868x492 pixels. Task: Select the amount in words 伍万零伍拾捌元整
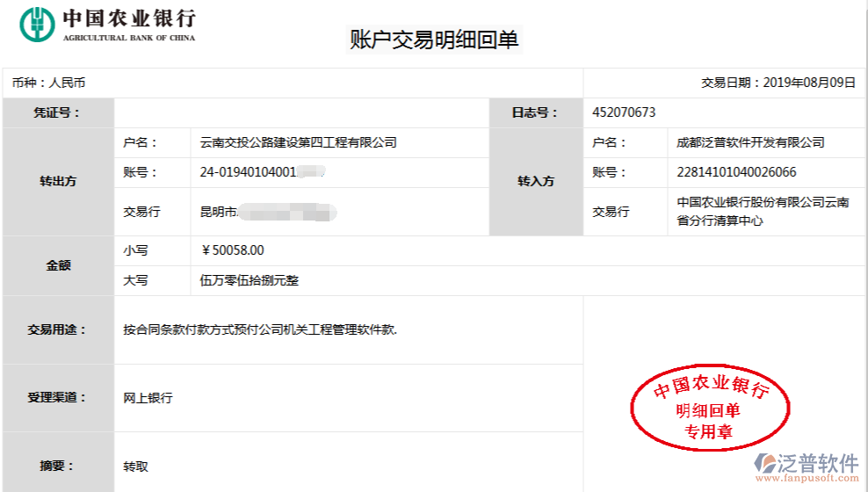tap(250, 280)
